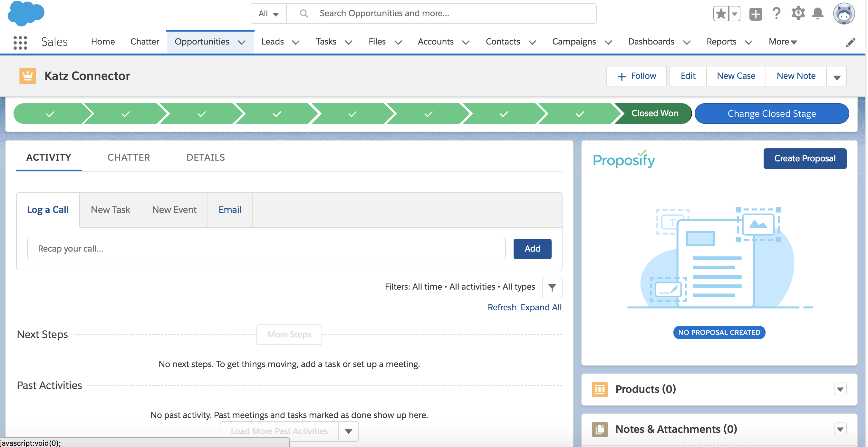Expand the Campaigns tab chevron
Image resolution: width=868 pixels, height=447 pixels.
coord(608,42)
